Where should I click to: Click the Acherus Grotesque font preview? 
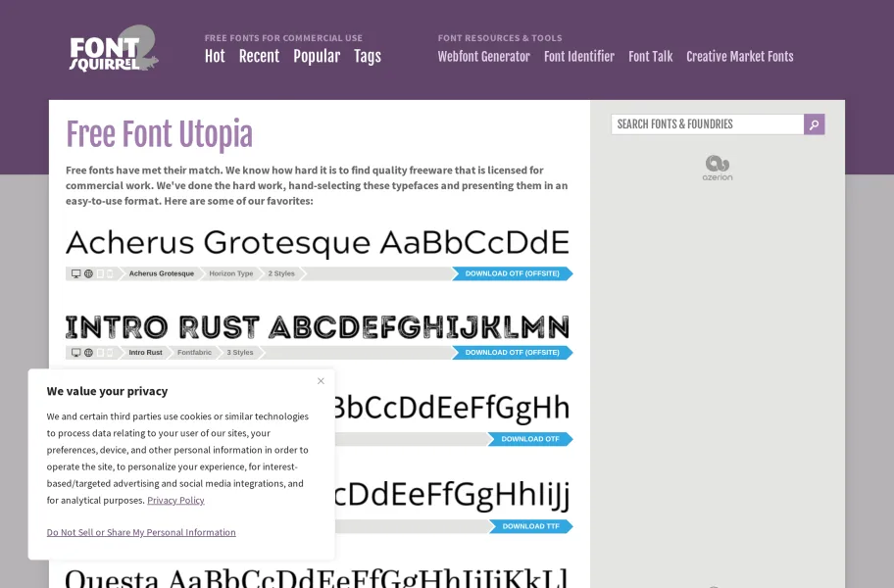(x=318, y=242)
